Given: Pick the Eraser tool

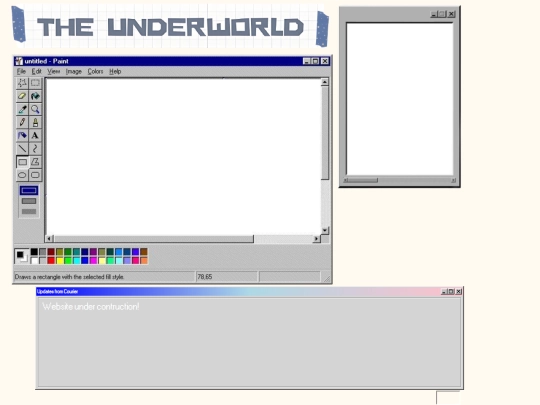Looking at the screenshot, I should (x=22, y=96).
